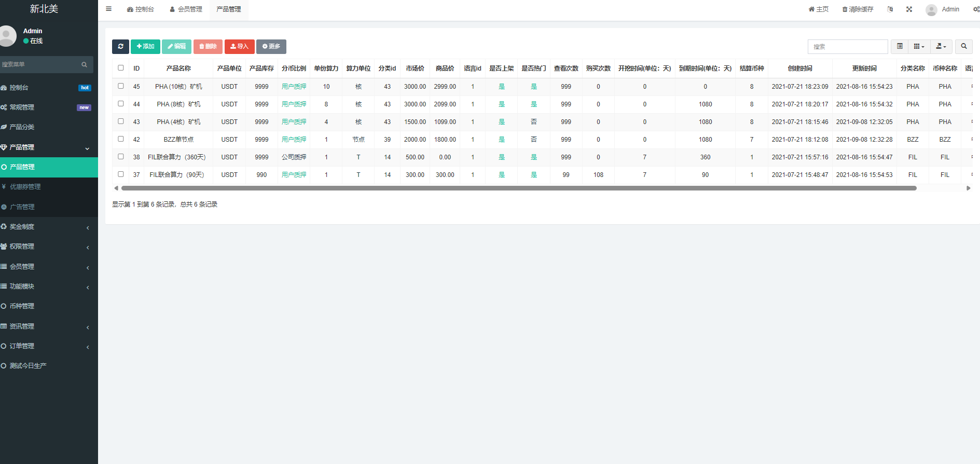Focus the sidebar 搜索菜单 input

pos(39,65)
